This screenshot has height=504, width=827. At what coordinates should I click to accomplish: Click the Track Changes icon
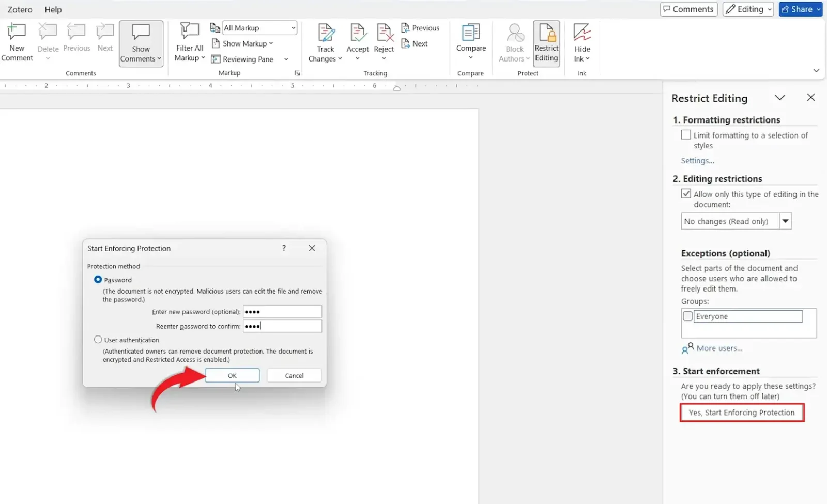(326, 33)
